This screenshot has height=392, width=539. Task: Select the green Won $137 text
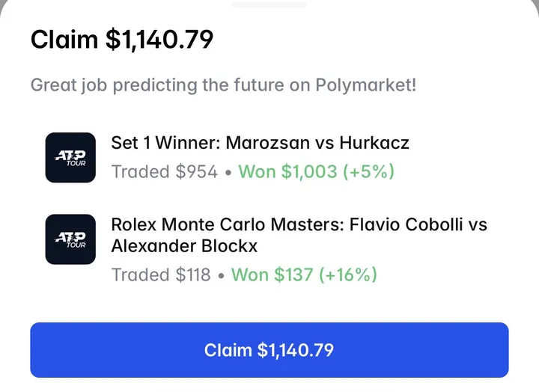tap(272, 275)
